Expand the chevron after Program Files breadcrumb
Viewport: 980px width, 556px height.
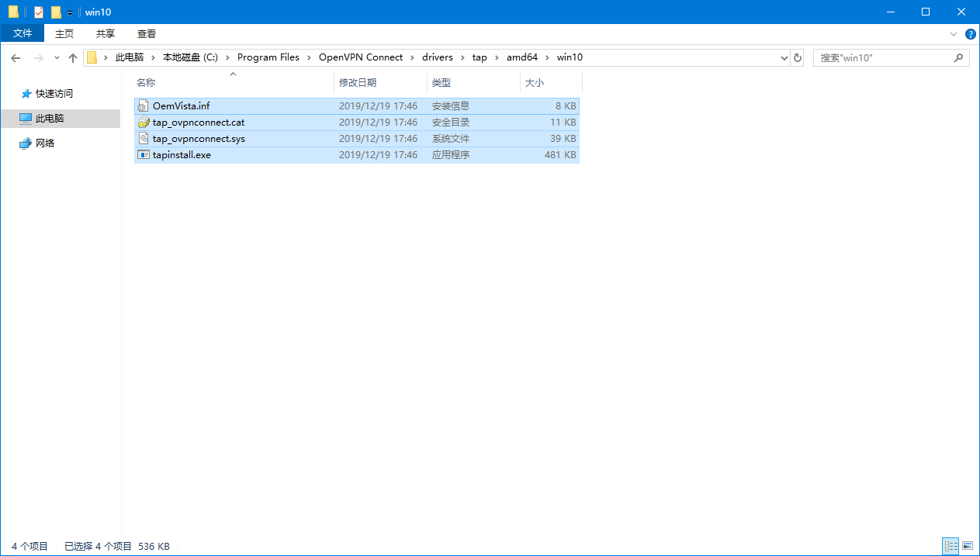point(310,57)
